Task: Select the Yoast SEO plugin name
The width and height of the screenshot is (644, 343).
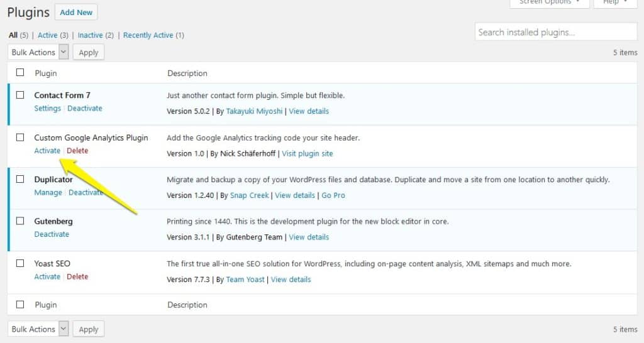Action: (x=52, y=263)
